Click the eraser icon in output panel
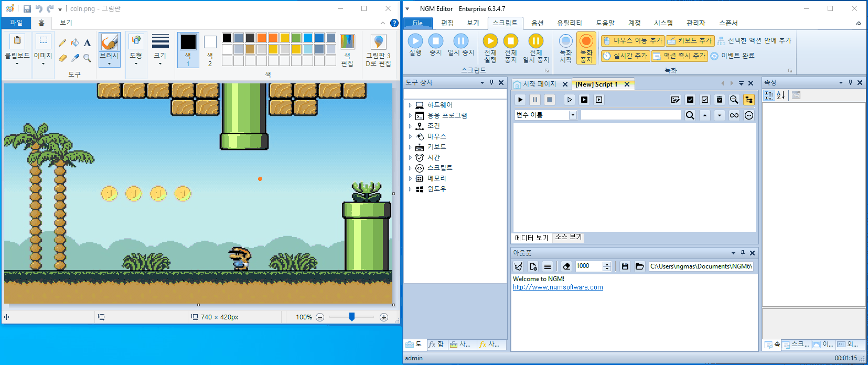Screen dimensions: 868x365 [566, 266]
